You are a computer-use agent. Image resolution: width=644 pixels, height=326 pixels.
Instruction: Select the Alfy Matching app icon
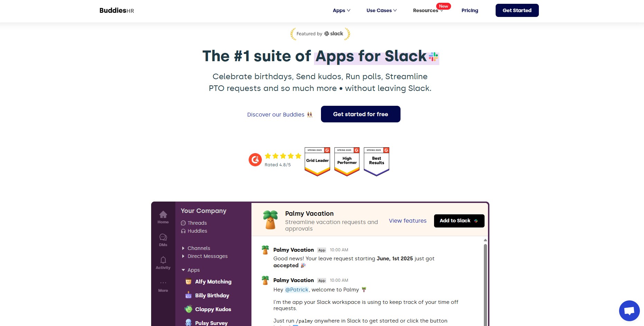coord(188,281)
